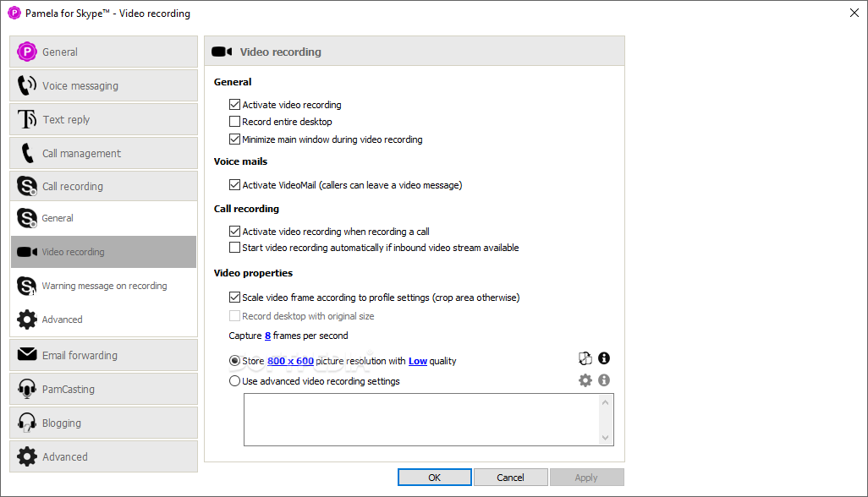
Task: Change the 8 frames per second link
Action: [x=267, y=336]
